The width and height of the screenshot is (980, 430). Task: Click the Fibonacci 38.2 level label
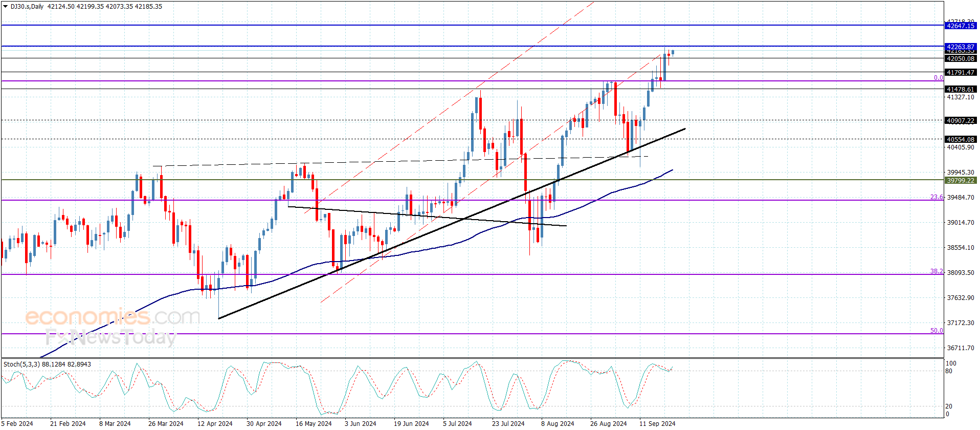coord(936,271)
